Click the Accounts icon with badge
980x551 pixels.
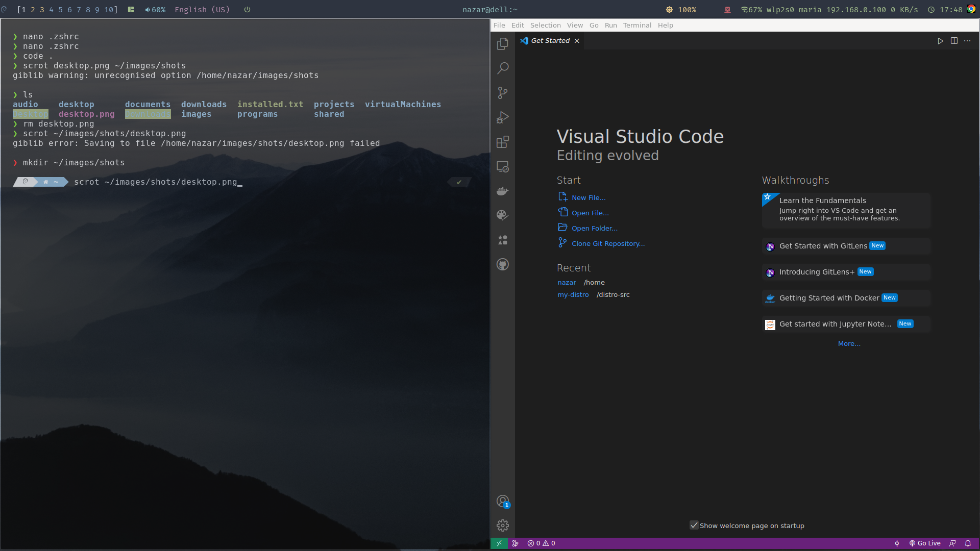(x=503, y=501)
